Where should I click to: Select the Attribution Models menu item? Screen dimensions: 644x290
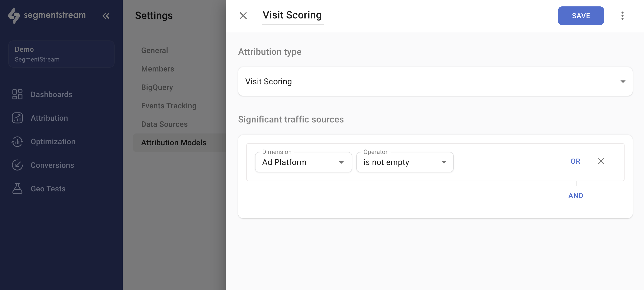coord(173,142)
